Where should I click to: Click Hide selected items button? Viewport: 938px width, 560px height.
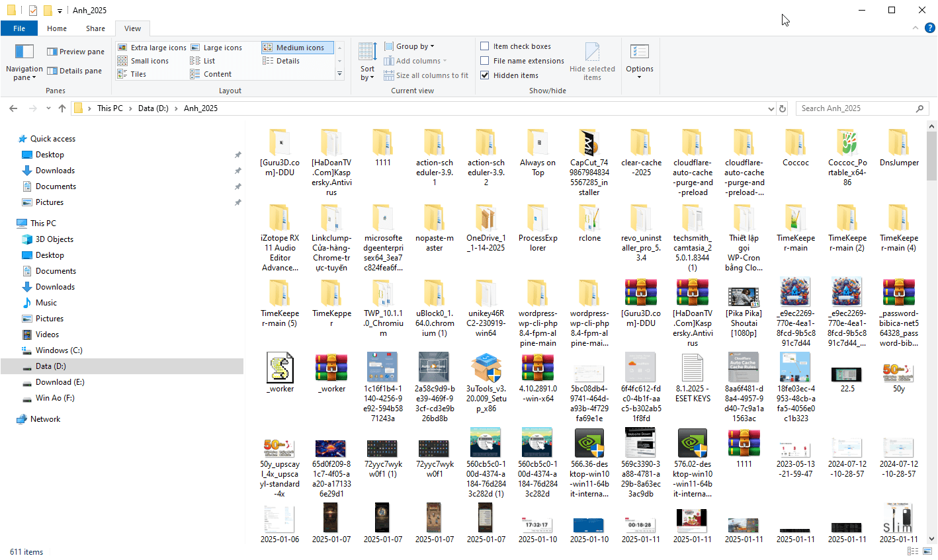pyautogui.click(x=592, y=61)
